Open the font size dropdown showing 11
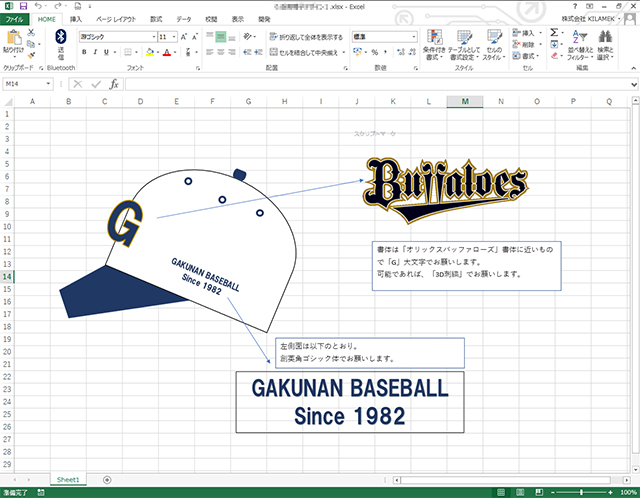640x498 pixels. coord(174,37)
